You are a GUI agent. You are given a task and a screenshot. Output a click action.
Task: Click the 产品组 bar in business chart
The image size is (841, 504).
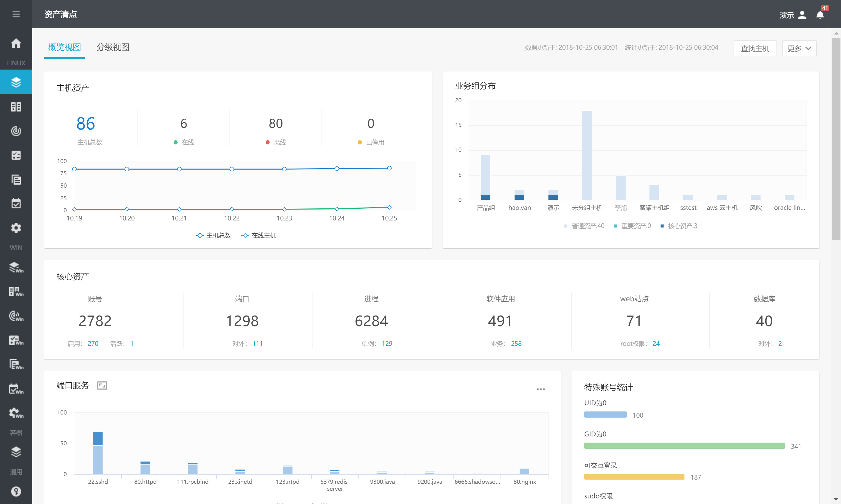point(485,178)
